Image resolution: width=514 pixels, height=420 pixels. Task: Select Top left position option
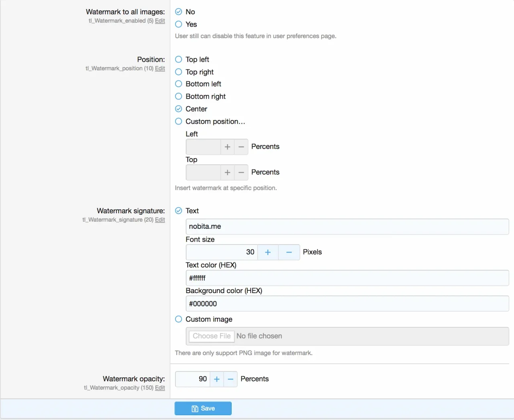point(179,59)
